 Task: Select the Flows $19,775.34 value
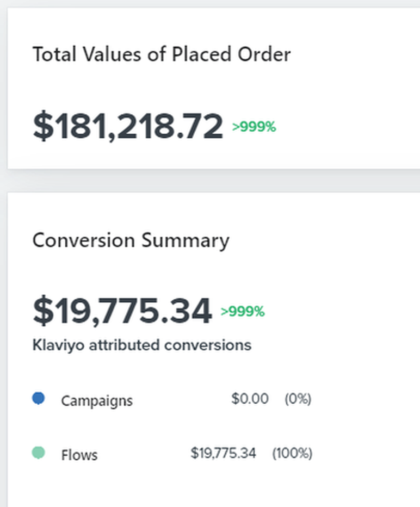click(223, 453)
